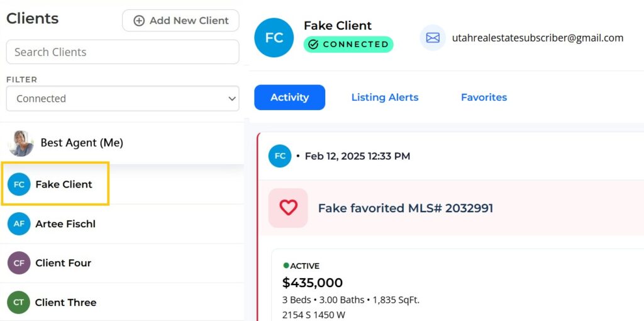Click Best Agent profile photo
Image resolution: width=644 pixels, height=321 pixels.
(x=21, y=144)
